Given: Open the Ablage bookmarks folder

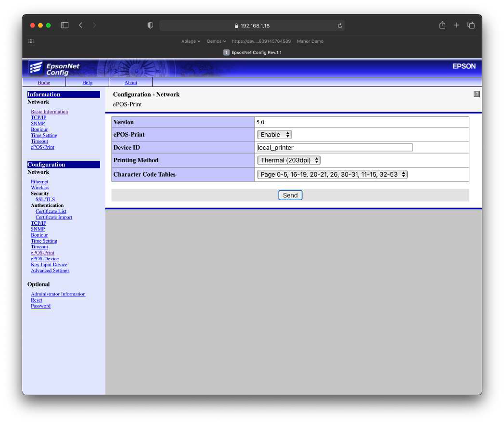Looking at the screenshot, I should click(x=191, y=41).
